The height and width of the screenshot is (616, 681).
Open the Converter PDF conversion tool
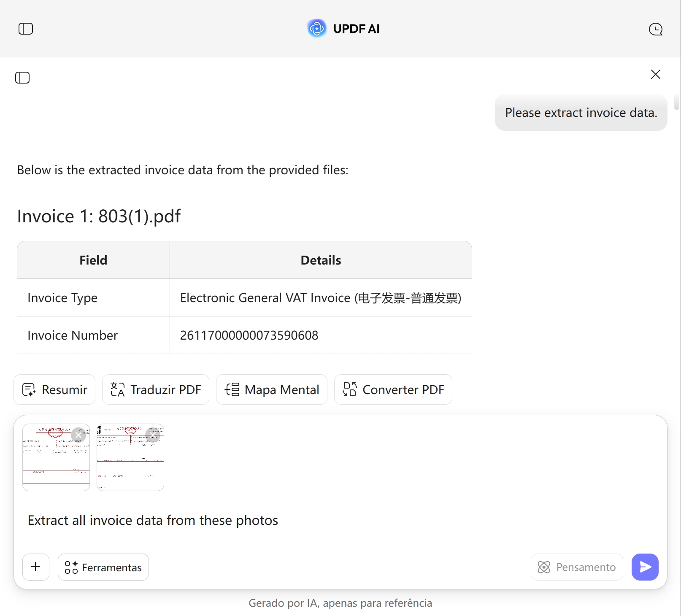coord(392,389)
